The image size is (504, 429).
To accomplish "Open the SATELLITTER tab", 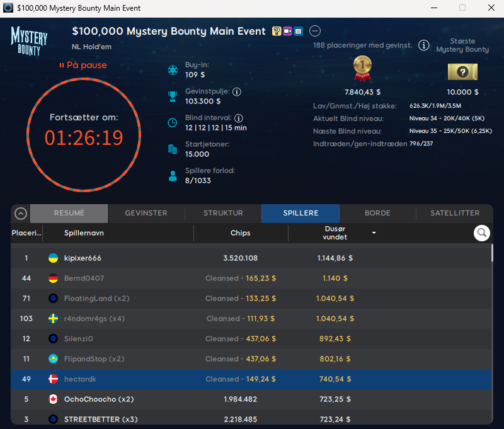I will click(x=454, y=214).
